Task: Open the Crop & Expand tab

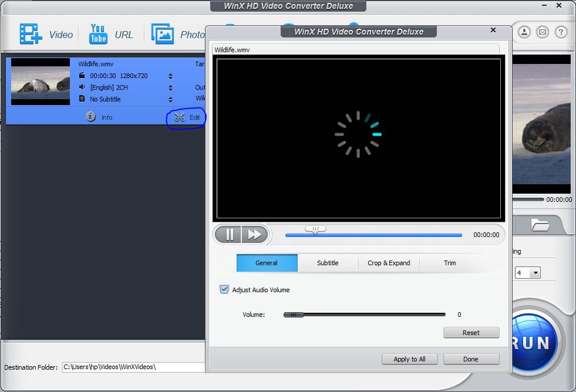Action: (389, 263)
